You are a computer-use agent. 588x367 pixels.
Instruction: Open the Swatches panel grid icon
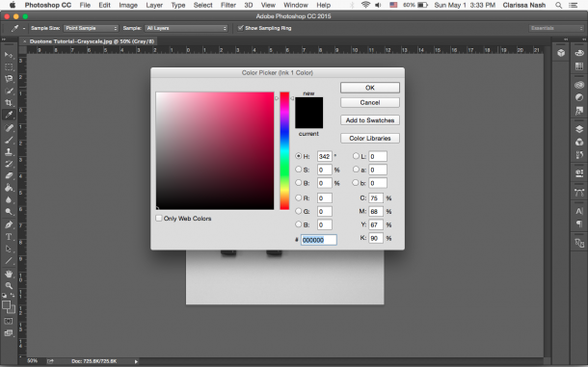click(579, 66)
